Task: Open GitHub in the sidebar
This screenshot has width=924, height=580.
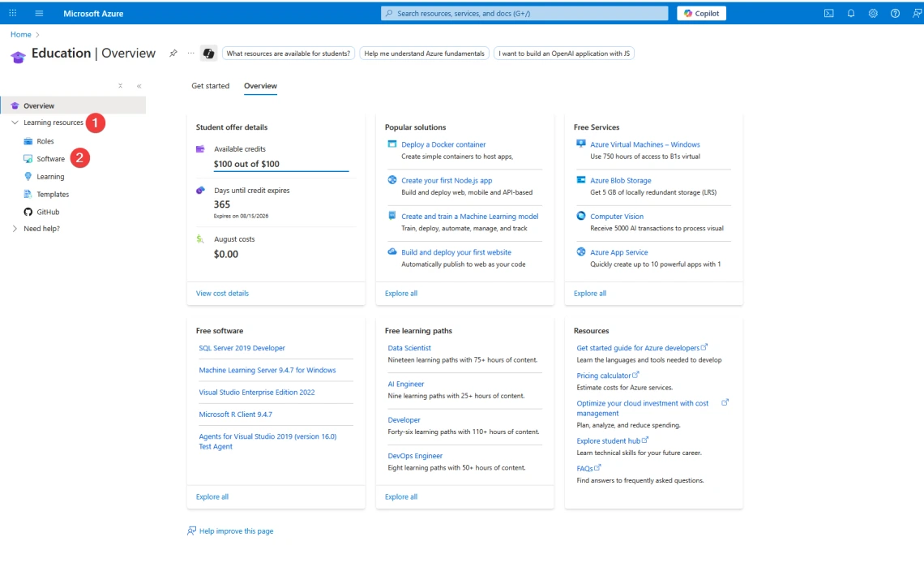Action: click(x=48, y=212)
